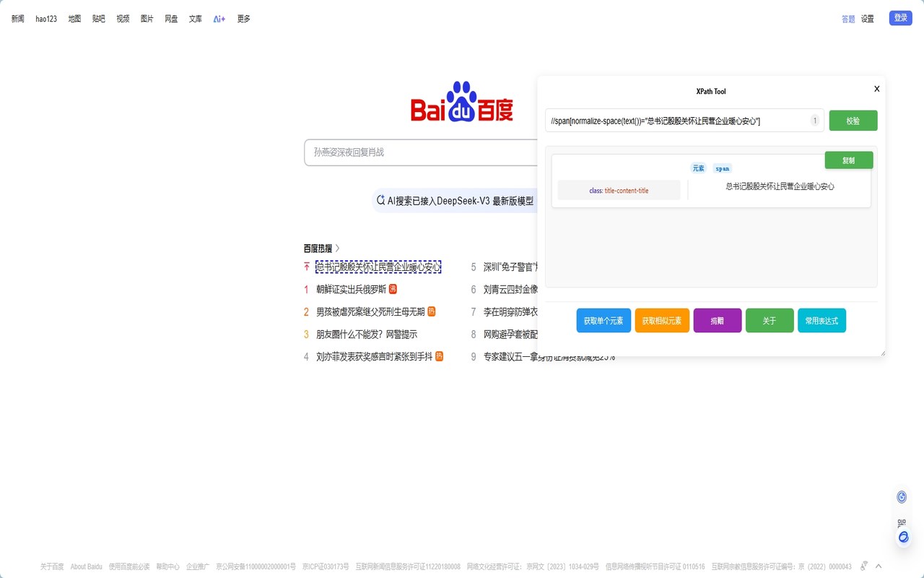Click the result text 总书记殷殷关怀让民营企业暖心安心 in XPath panel

pyautogui.click(x=780, y=186)
